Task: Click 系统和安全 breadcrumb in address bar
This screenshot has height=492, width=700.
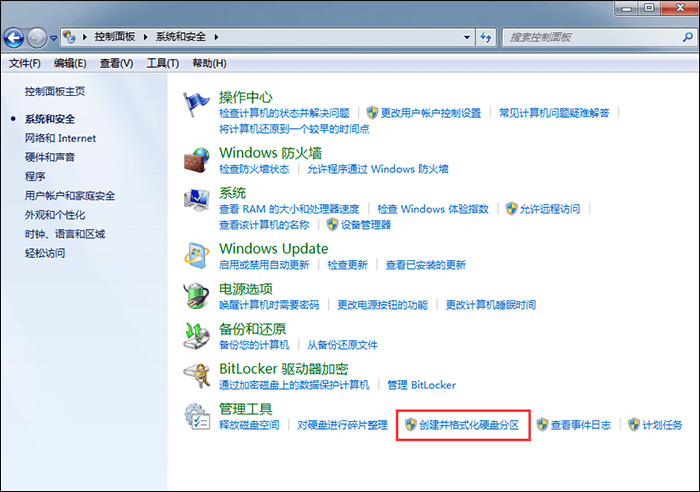Action: pyautogui.click(x=180, y=37)
